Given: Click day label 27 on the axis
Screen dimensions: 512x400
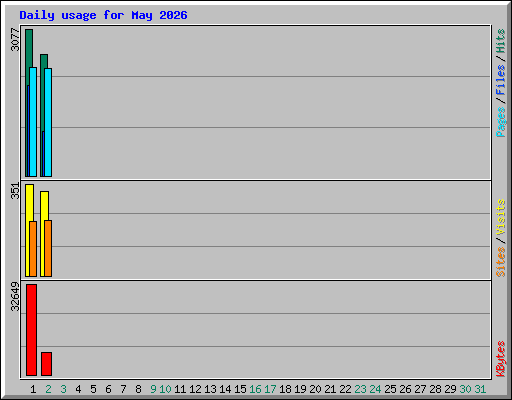Looking at the screenshot, I should [x=420, y=389].
